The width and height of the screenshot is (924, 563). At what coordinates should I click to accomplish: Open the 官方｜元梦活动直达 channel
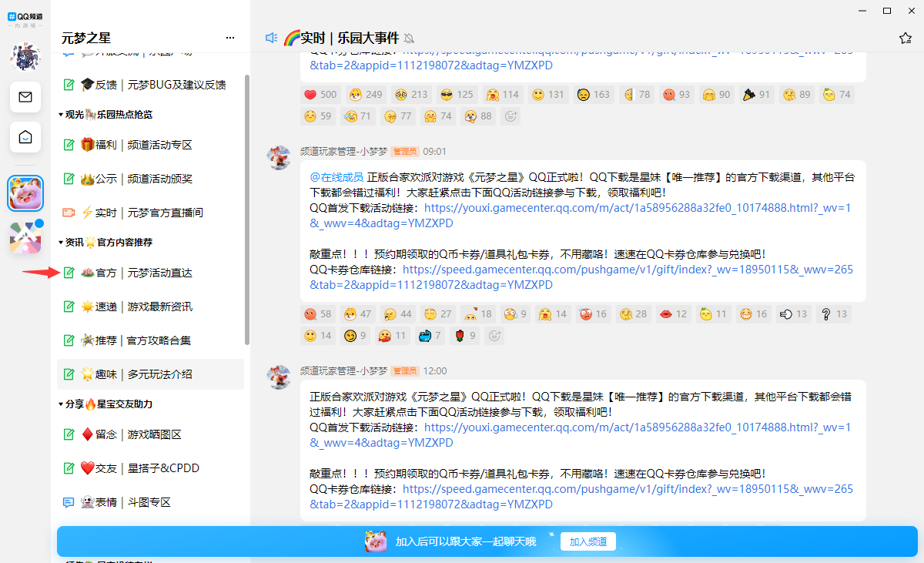[150, 273]
